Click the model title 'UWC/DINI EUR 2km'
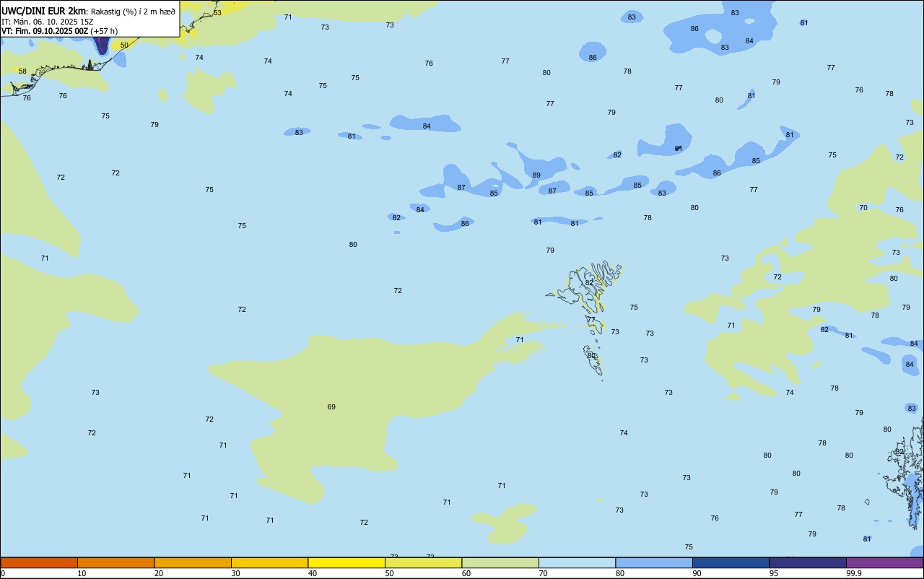 (x=43, y=11)
